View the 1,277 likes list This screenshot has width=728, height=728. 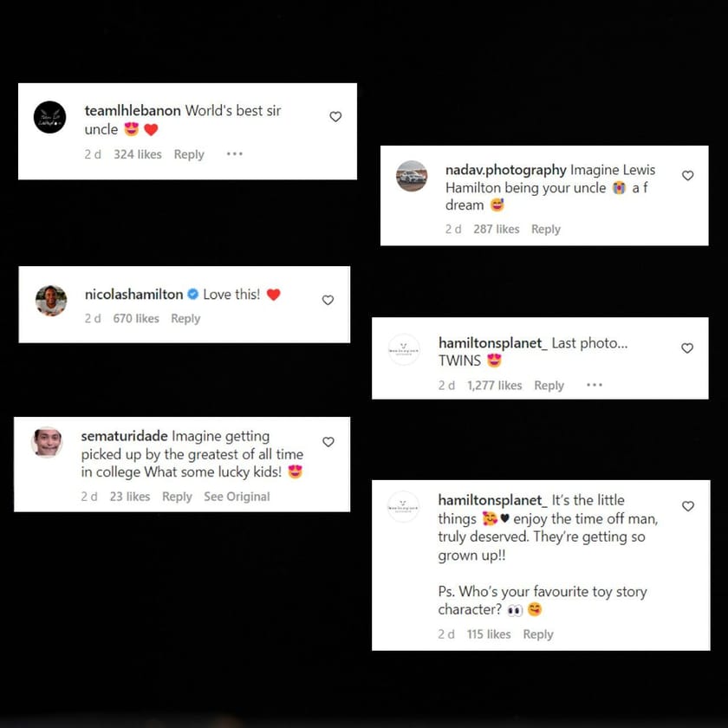tap(495, 386)
